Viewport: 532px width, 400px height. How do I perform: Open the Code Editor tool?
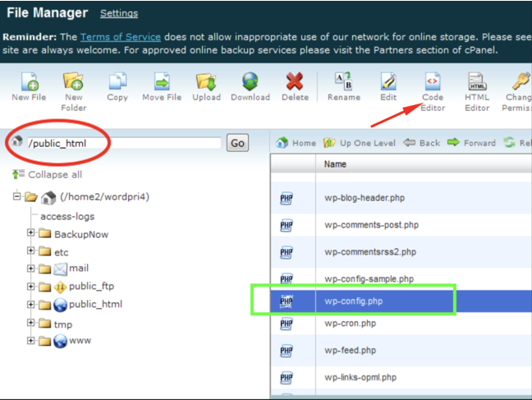433,81
